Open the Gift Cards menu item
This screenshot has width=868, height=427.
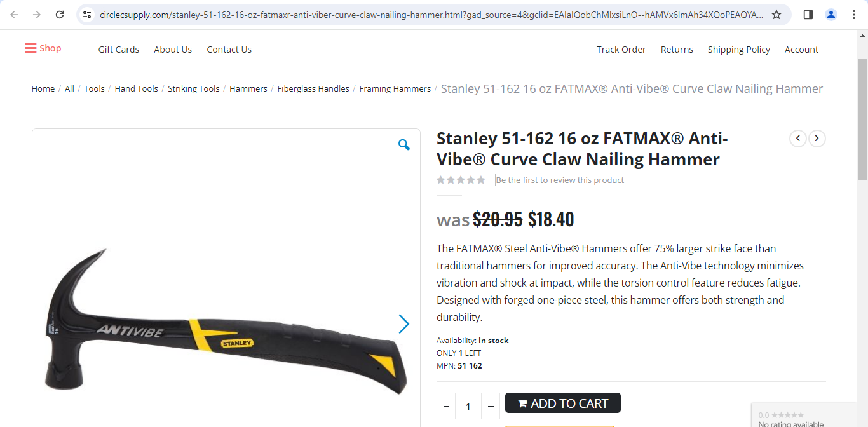point(119,49)
